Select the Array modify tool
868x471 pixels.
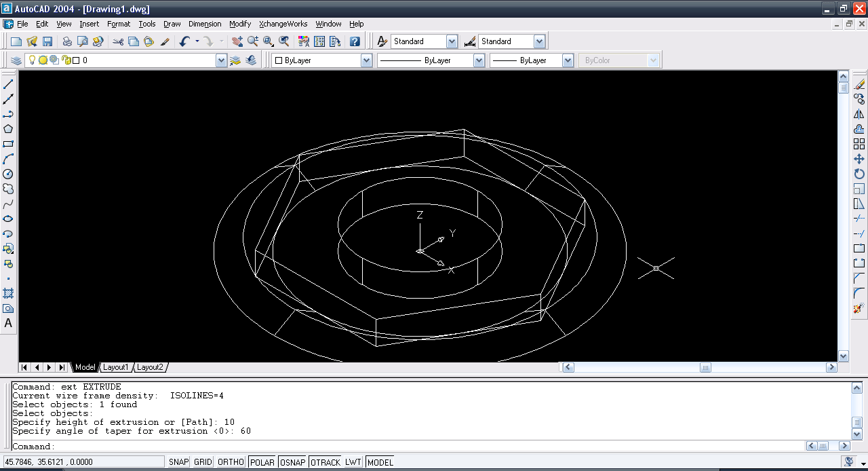[859, 144]
